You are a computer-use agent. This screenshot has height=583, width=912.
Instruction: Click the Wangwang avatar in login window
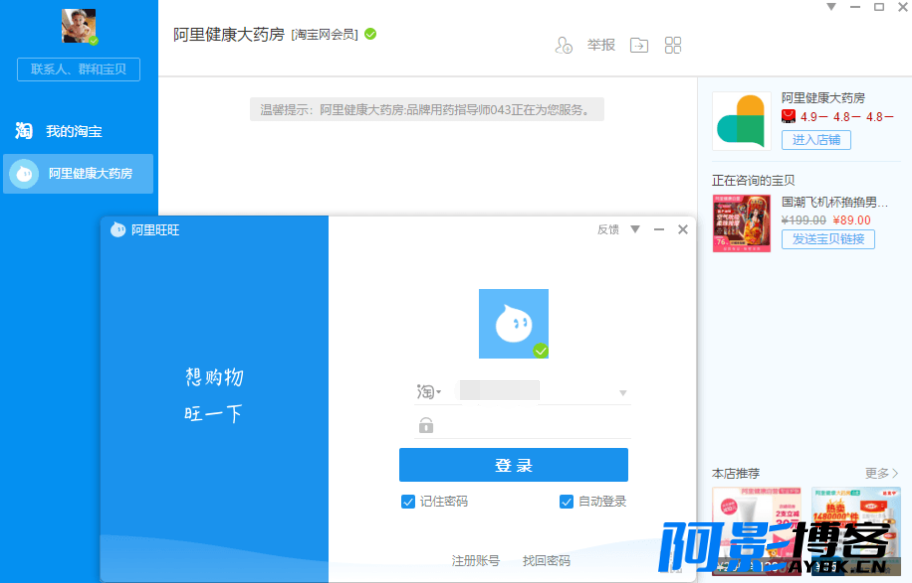[514, 324]
